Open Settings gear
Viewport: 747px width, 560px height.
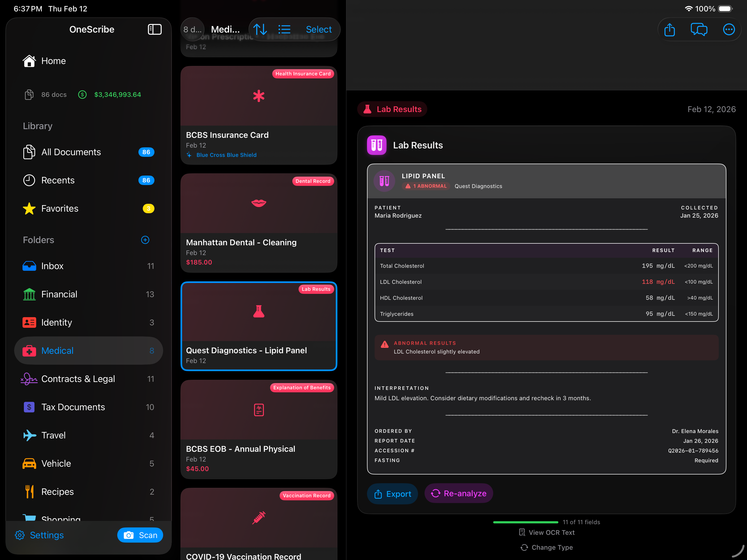(x=39, y=535)
